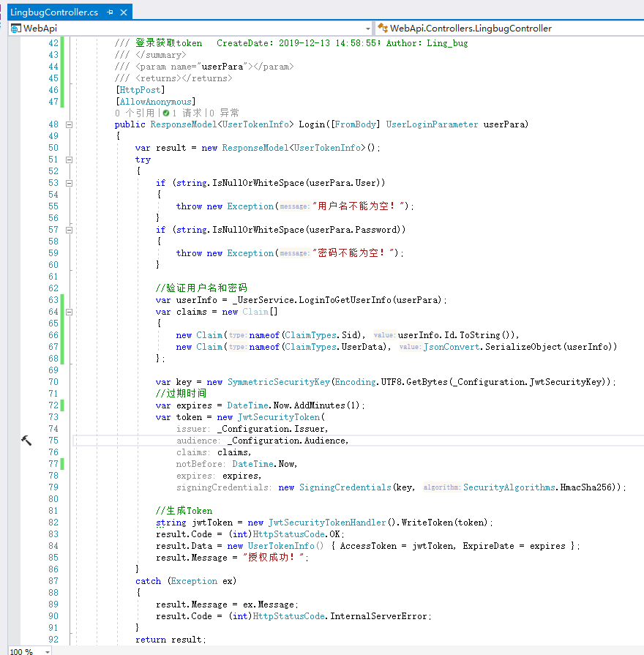Click LoginToGetUserInfo call on line 63

click(x=345, y=300)
